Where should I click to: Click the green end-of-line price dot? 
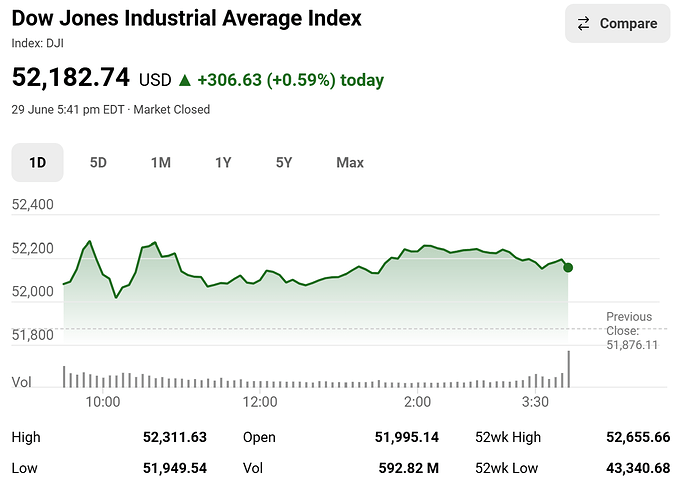pos(568,268)
